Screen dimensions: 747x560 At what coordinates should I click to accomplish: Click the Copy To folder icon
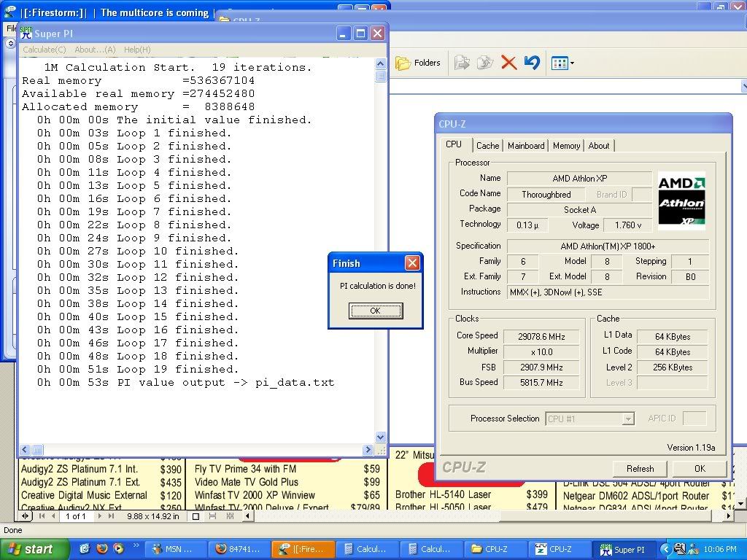[485, 63]
